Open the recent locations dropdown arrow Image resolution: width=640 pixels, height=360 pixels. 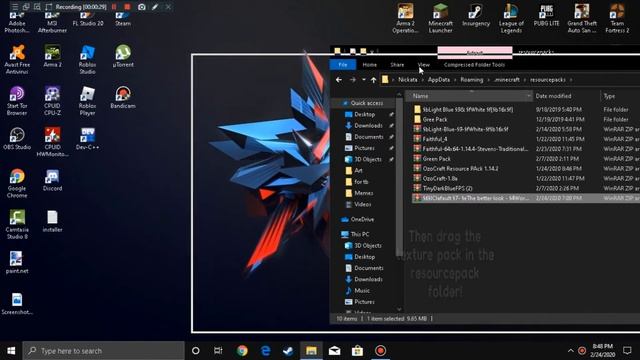tap(363, 80)
